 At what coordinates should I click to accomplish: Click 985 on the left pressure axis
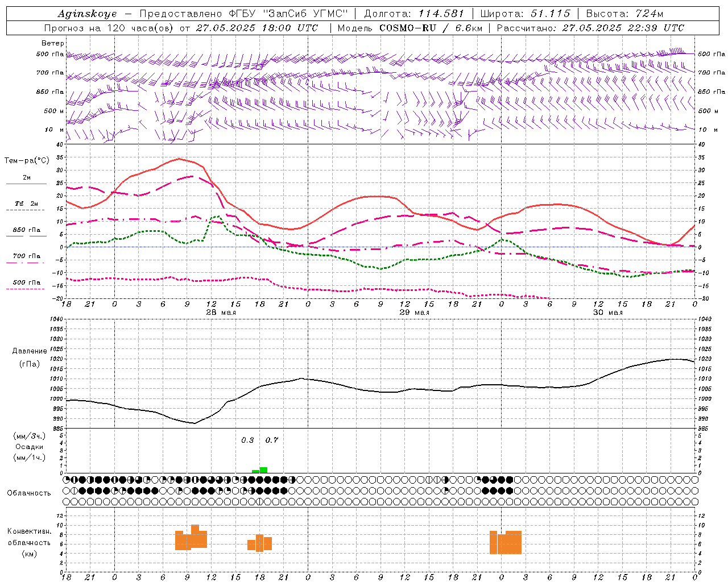[57, 428]
